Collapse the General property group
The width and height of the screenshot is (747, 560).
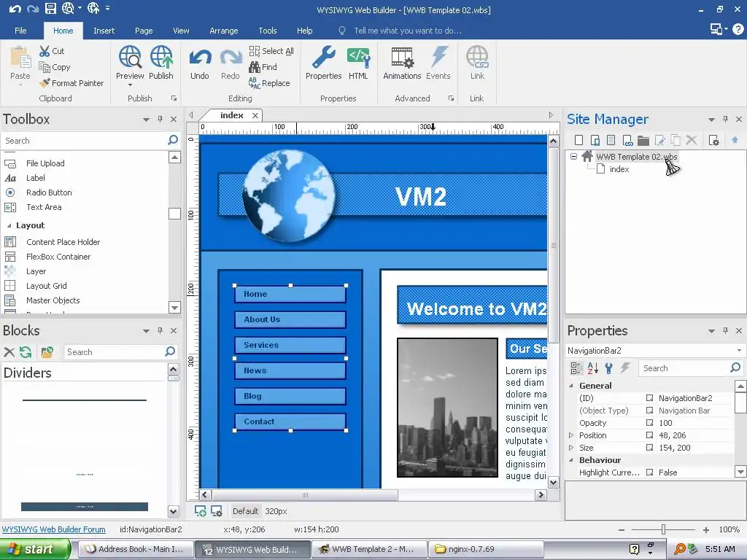click(571, 386)
